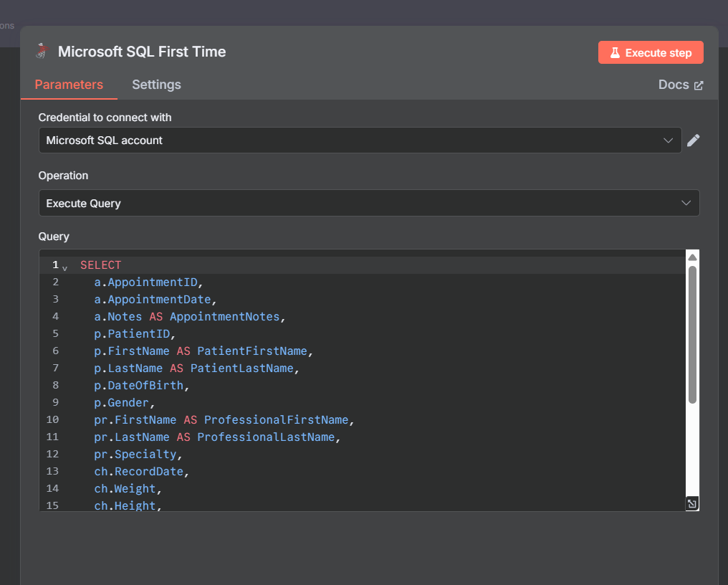This screenshot has width=728, height=585.
Task: Click the pencil icon to edit credential
Action: (693, 141)
